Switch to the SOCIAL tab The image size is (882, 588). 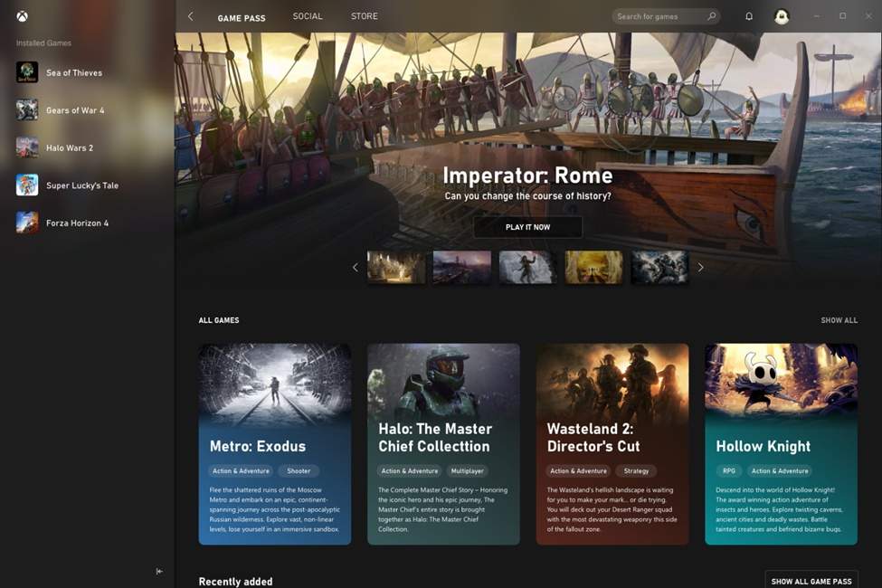click(307, 15)
